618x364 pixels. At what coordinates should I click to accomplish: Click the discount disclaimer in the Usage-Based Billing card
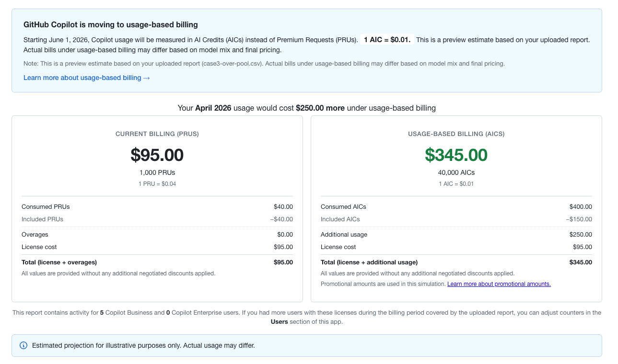click(418, 273)
